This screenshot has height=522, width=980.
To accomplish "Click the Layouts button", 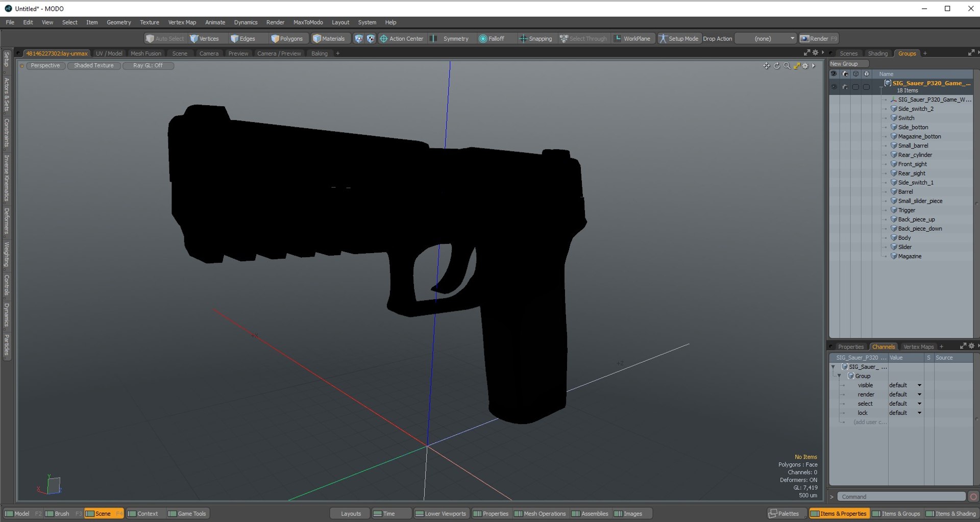I will [x=351, y=514].
